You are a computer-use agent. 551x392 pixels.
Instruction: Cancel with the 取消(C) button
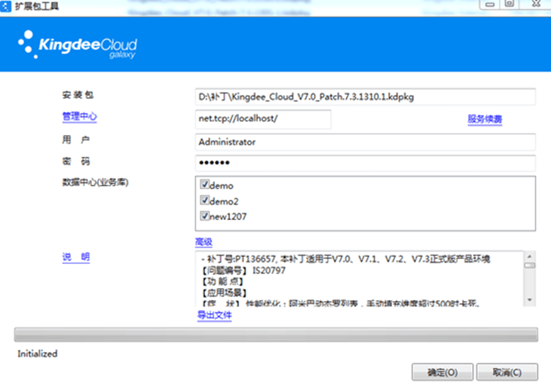(507, 372)
